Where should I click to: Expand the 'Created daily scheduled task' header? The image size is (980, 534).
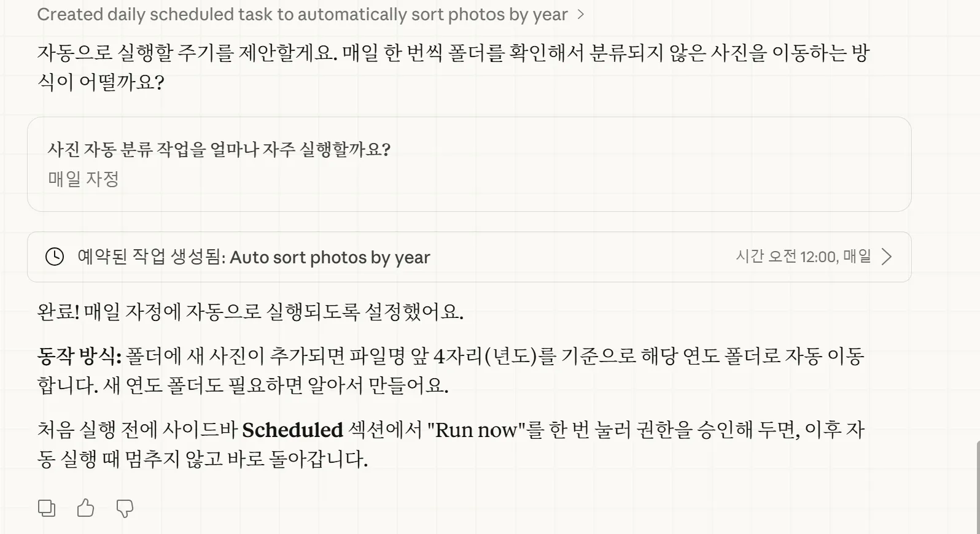[582, 14]
